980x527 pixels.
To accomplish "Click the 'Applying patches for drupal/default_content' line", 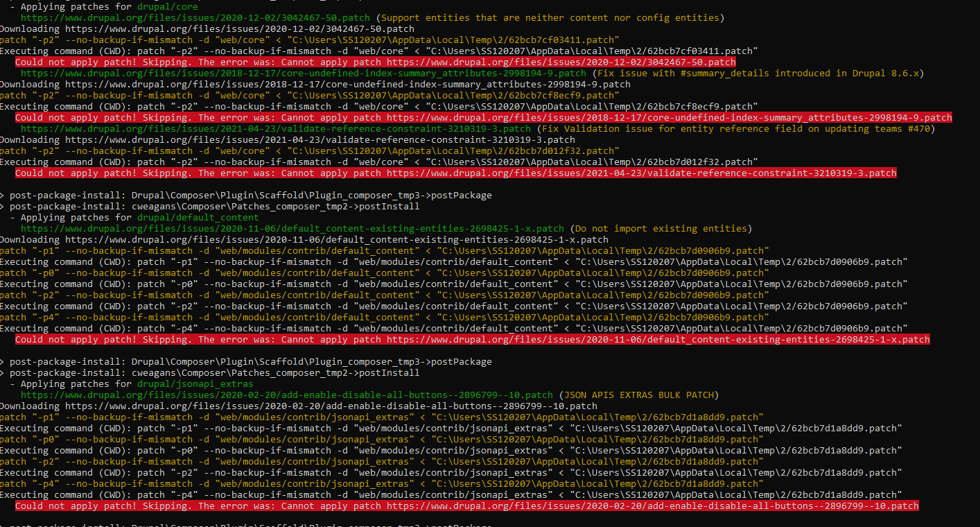I will (x=134, y=217).
